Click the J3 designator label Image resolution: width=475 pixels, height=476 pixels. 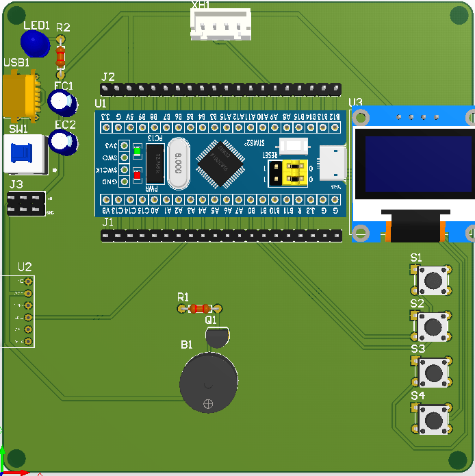pos(16,184)
